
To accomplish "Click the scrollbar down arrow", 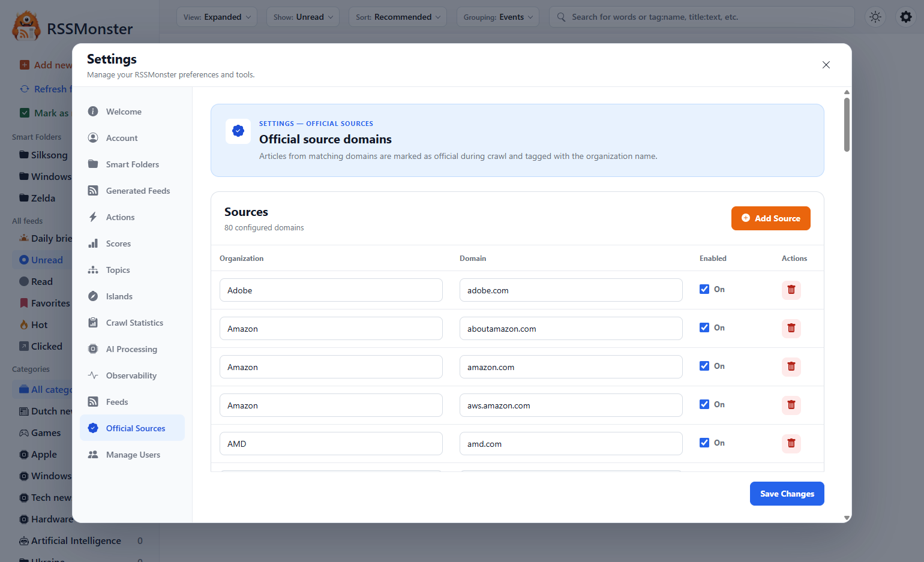I will point(847,518).
